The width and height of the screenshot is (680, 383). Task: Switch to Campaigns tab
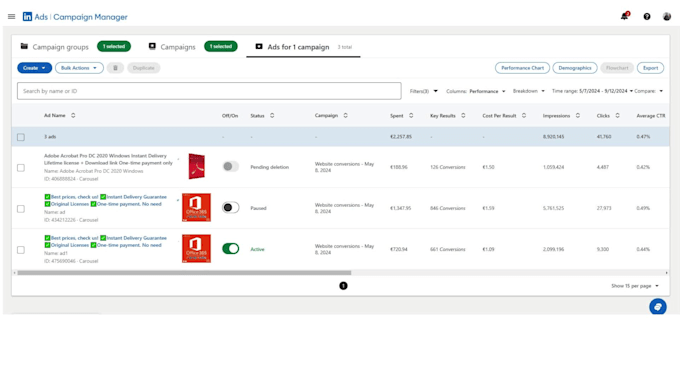[178, 47]
